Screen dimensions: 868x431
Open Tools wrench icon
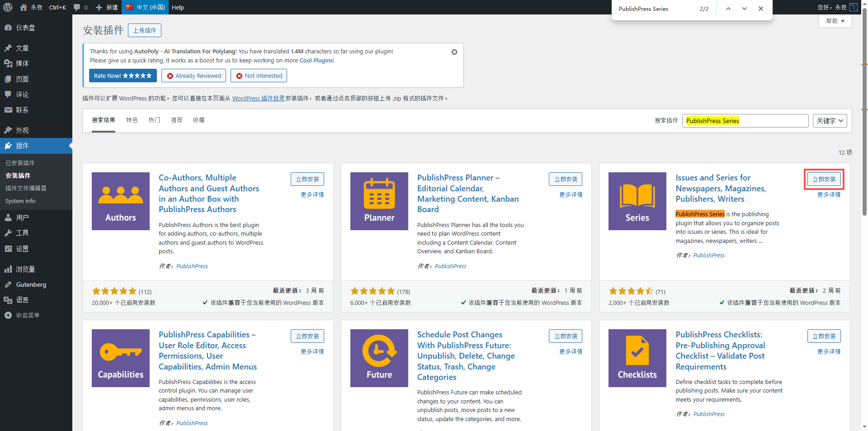pyautogui.click(x=8, y=233)
